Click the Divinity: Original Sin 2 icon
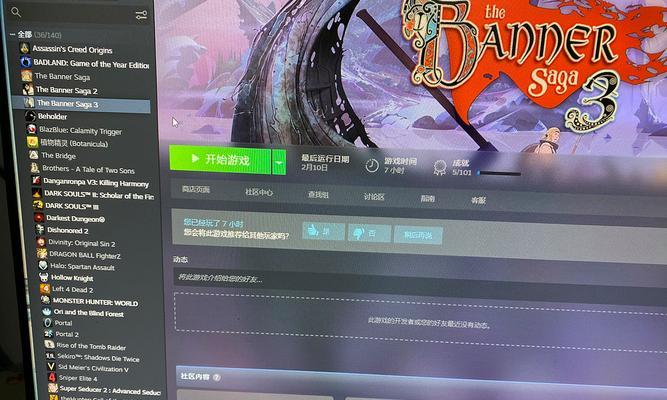 point(41,242)
